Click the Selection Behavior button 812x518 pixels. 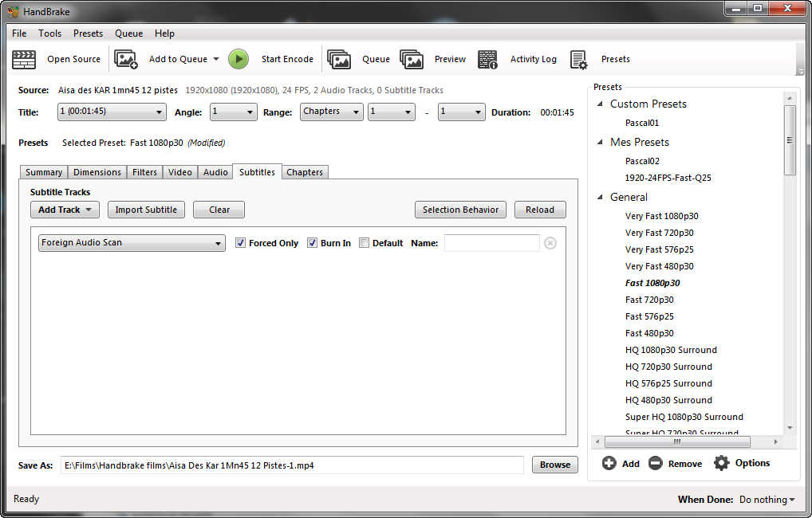click(x=460, y=210)
